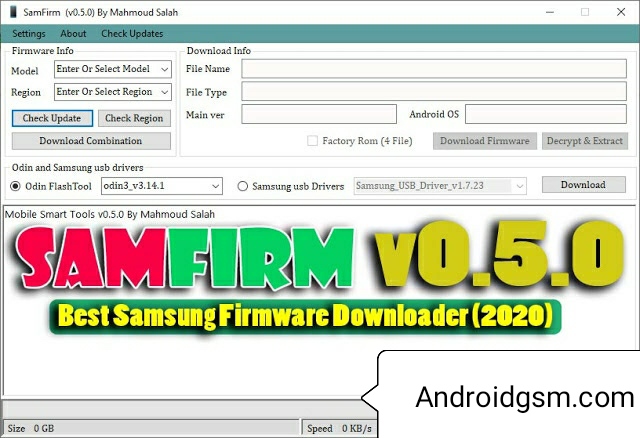The width and height of the screenshot is (640, 438).
Task: Click Download Combination button
Action: coord(91,141)
